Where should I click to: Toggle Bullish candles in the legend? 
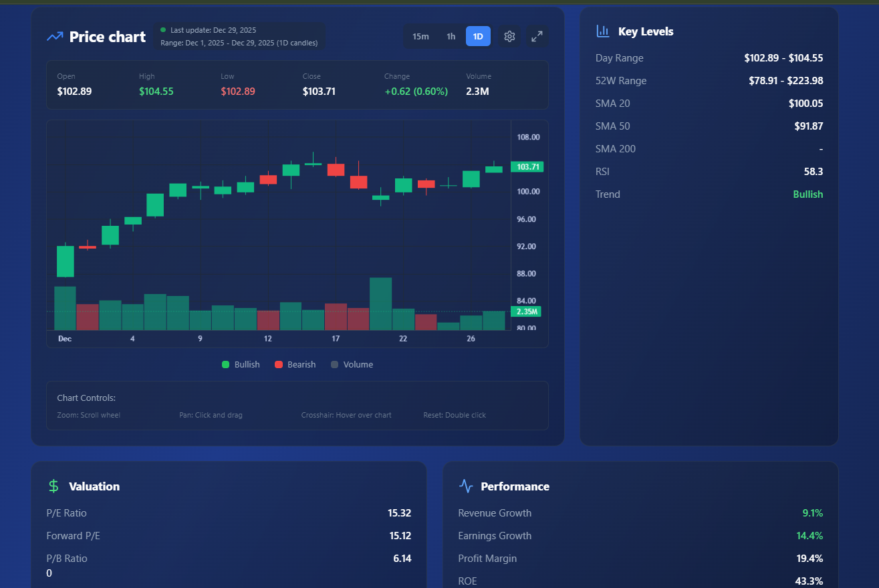coord(241,364)
